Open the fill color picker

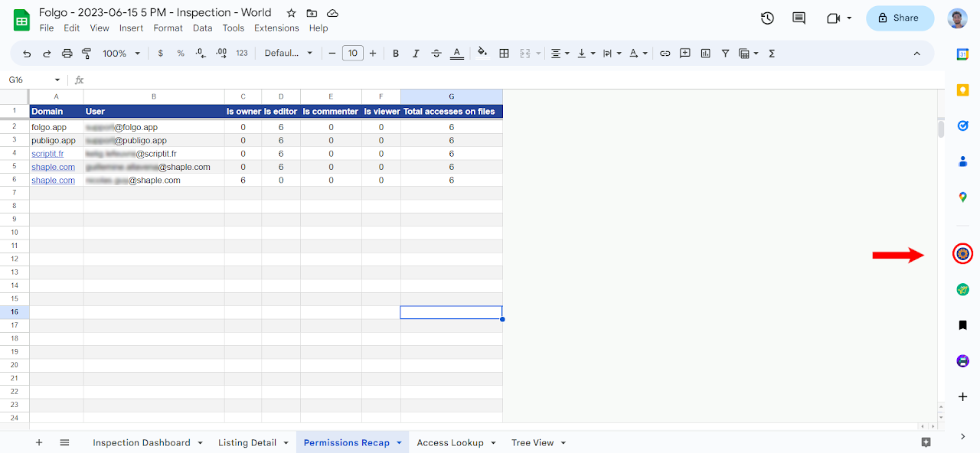[482, 54]
